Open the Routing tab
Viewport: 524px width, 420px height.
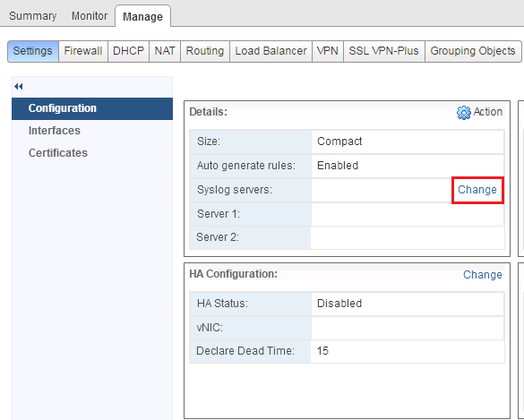click(x=205, y=51)
